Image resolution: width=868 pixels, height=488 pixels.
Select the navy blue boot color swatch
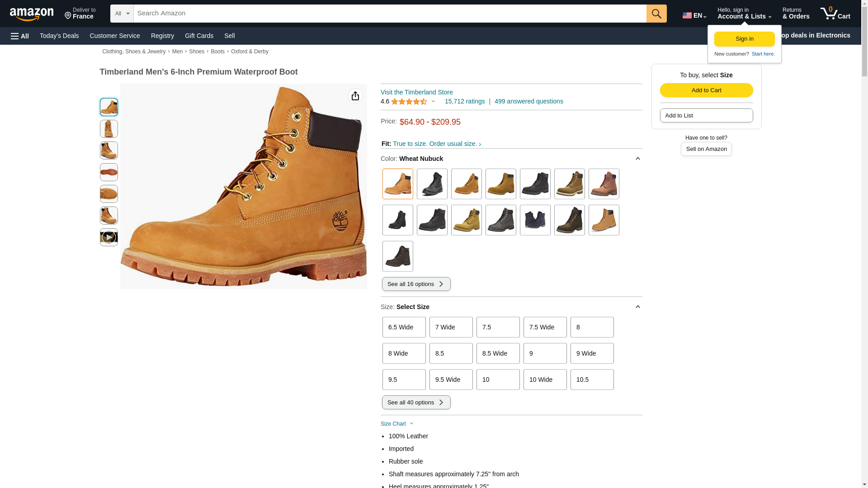535,220
